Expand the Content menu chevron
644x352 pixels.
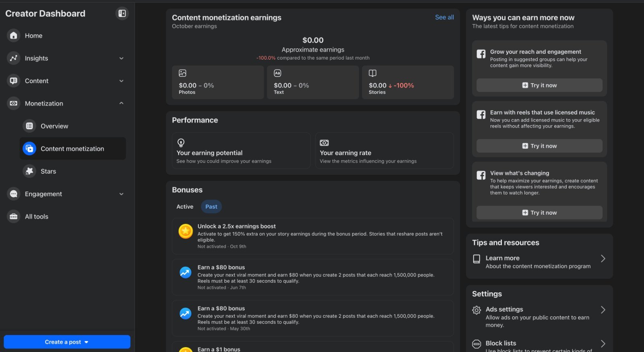coord(122,81)
